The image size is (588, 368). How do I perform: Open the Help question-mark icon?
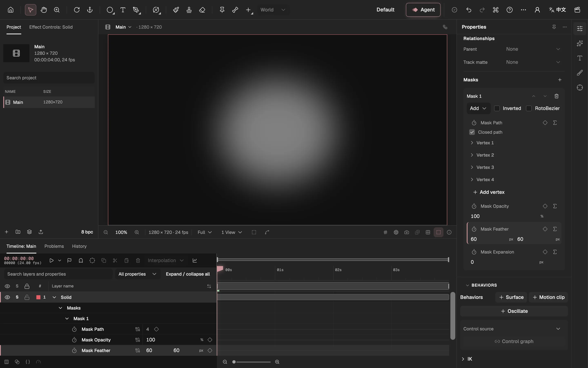[510, 10]
